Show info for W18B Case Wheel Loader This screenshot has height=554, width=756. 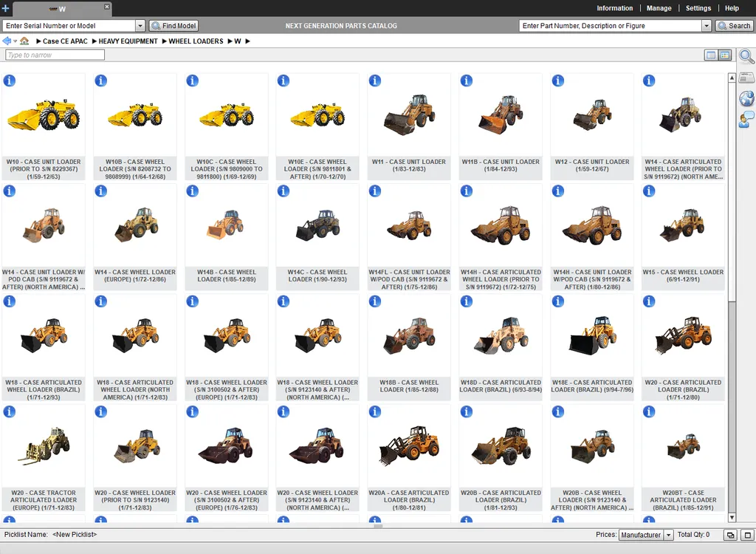click(x=375, y=301)
